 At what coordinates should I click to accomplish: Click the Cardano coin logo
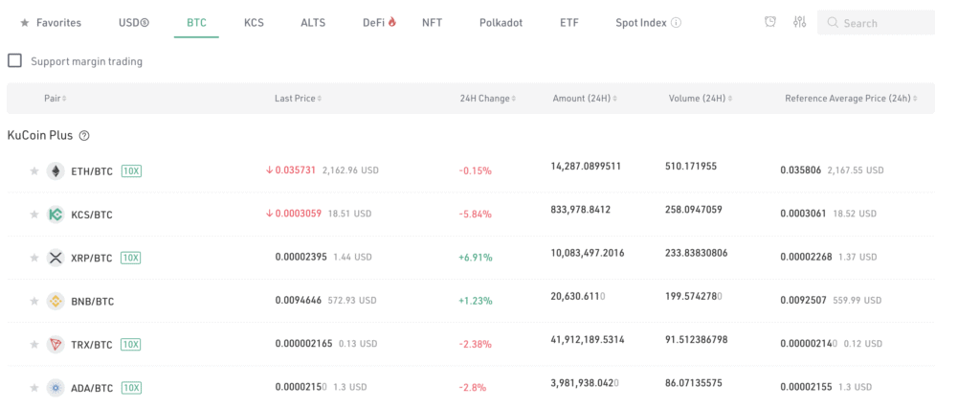click(x=56, y=388)
